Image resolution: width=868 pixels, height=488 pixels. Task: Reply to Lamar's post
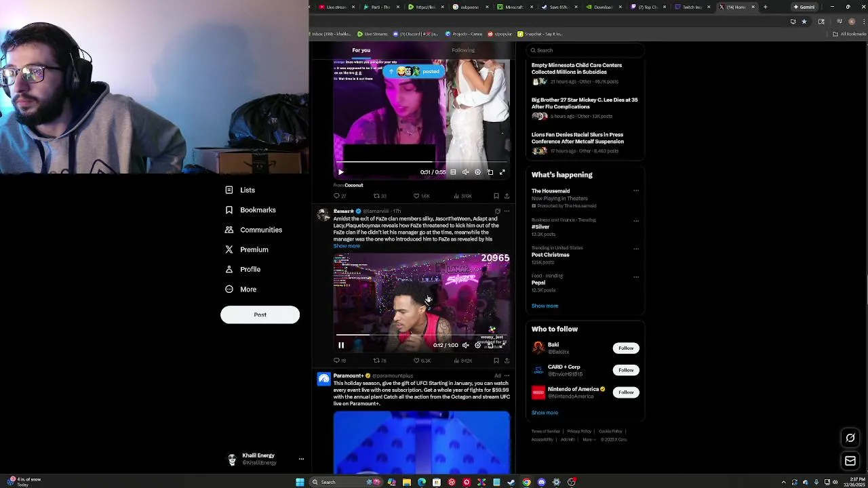pos(339,361)
